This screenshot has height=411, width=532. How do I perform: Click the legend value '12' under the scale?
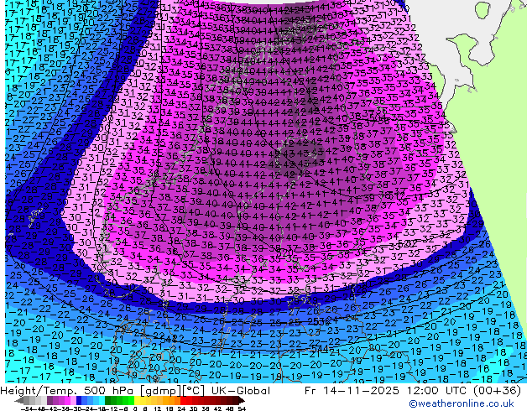[x=157, y=408]
